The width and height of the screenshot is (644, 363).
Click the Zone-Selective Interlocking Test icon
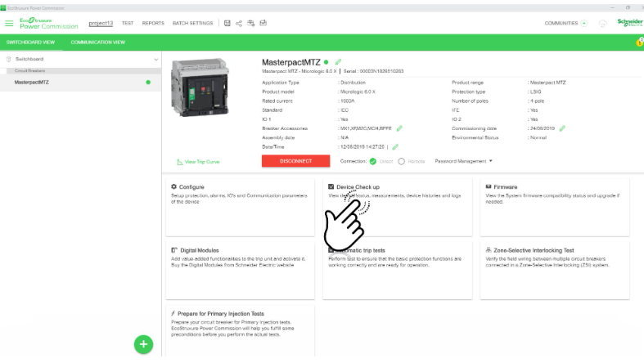coord(489,250)
